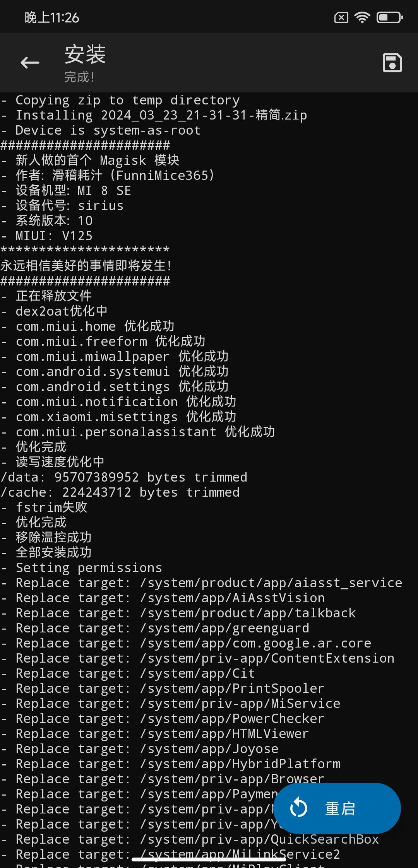Tap the battery status icon

coord(389,17)
